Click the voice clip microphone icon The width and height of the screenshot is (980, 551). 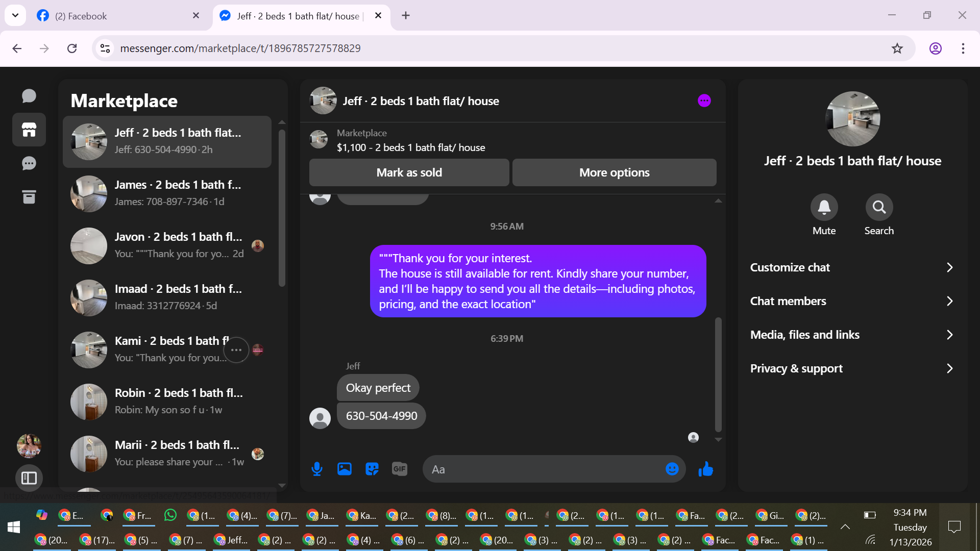click(x=317, y=469)
